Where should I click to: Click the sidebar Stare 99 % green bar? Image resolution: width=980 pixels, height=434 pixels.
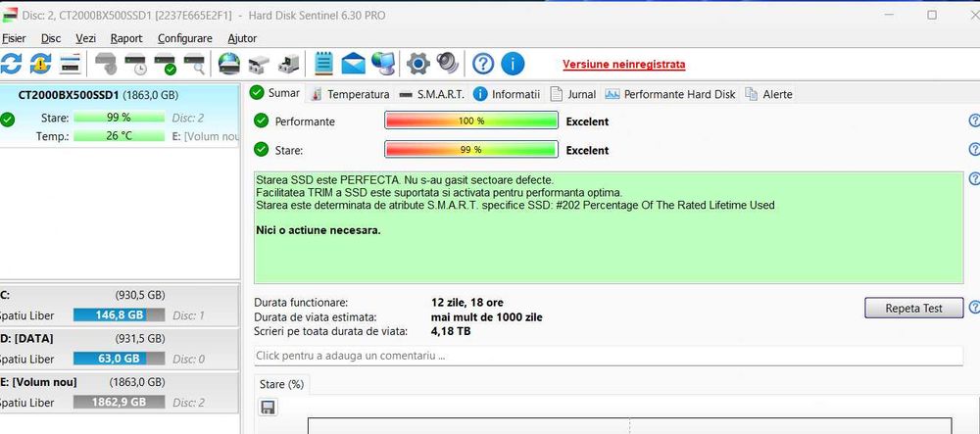[119, 118]
